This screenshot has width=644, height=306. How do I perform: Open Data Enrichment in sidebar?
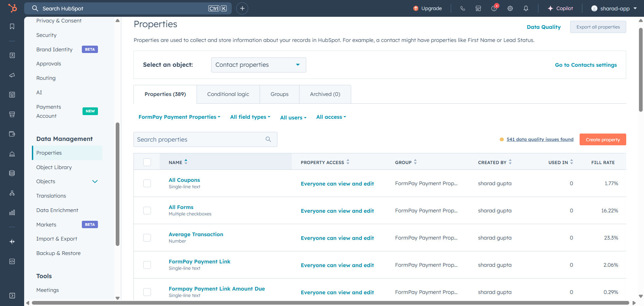pyautogui.click(x=57, y=210)
